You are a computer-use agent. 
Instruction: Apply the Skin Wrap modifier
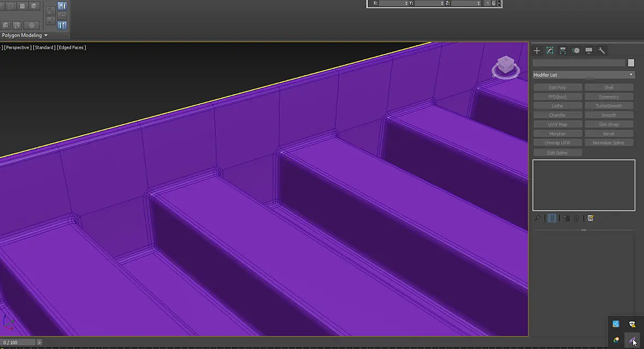[609, 124]
